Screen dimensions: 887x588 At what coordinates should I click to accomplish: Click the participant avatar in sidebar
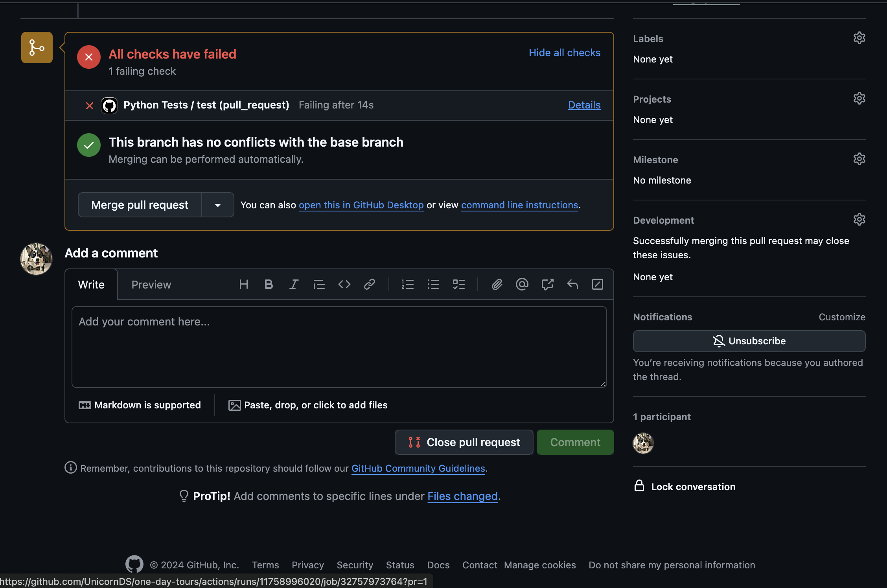tap(643, 443)
